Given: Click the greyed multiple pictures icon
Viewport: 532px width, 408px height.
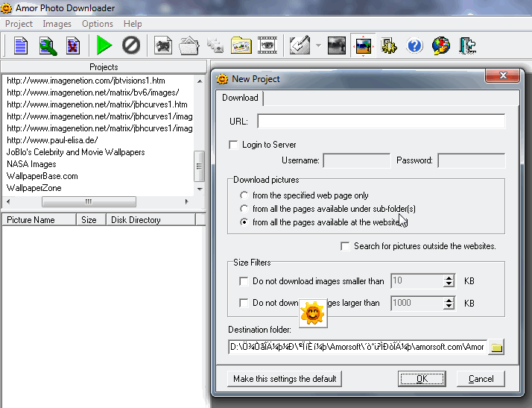Looking at the screenshot, I should (215, 45).
